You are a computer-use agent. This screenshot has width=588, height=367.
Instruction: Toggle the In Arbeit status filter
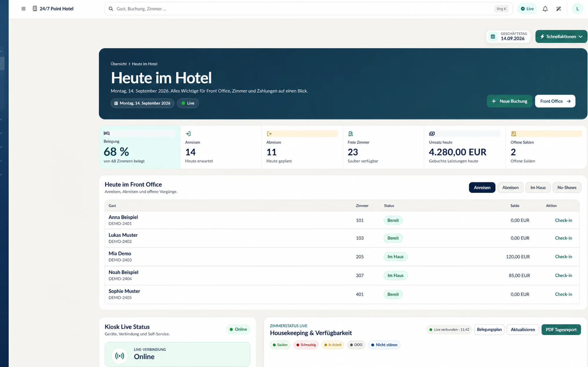[x=332, y=345]
